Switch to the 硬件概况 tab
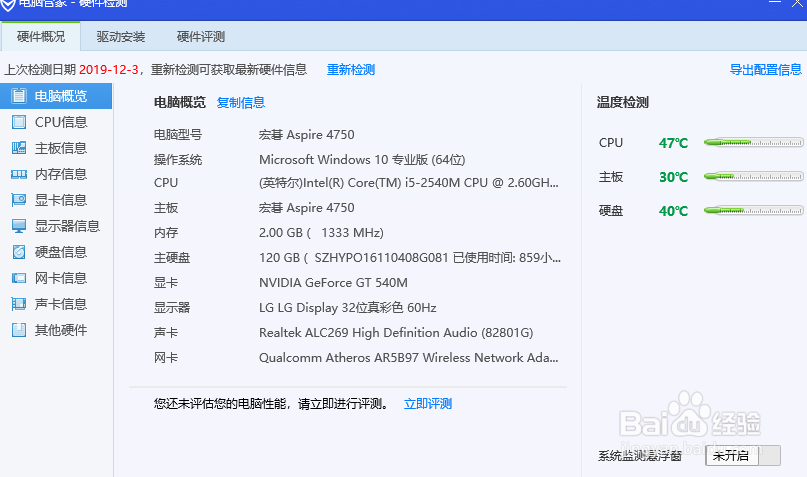This screenshot has width=807, height=477. click(41, 37)
